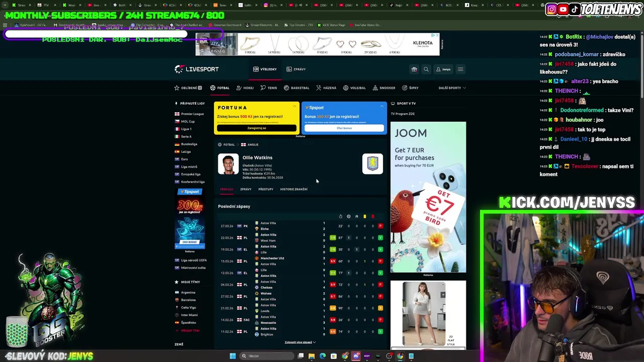Collapse the Tipsport banner chevron
This screenshot has width=644, height=362.
coord(382,106)
